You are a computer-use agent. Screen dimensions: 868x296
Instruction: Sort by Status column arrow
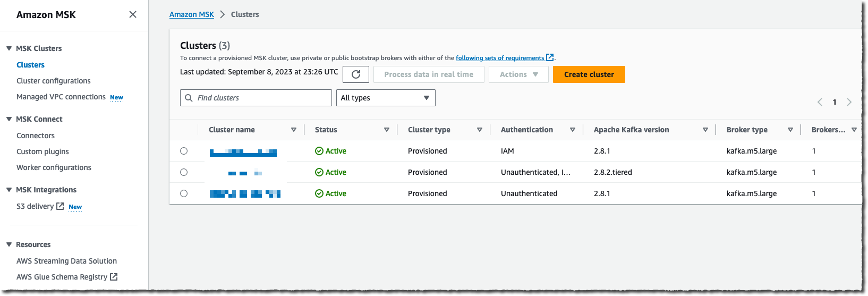click(387, 130)
